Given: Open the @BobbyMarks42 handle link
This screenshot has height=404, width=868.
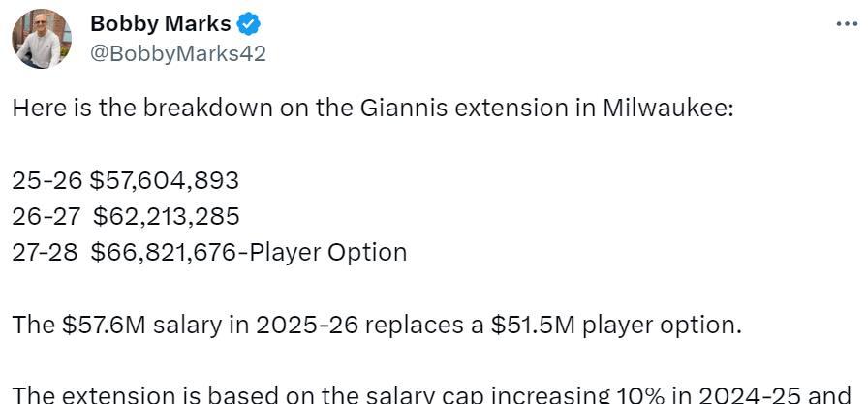Looking at the screenshot, I should tap(177, 53).
